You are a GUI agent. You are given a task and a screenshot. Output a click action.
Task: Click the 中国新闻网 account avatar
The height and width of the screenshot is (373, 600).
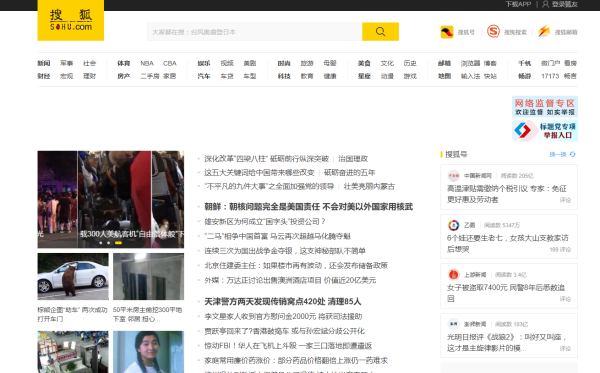pos(453,176)
